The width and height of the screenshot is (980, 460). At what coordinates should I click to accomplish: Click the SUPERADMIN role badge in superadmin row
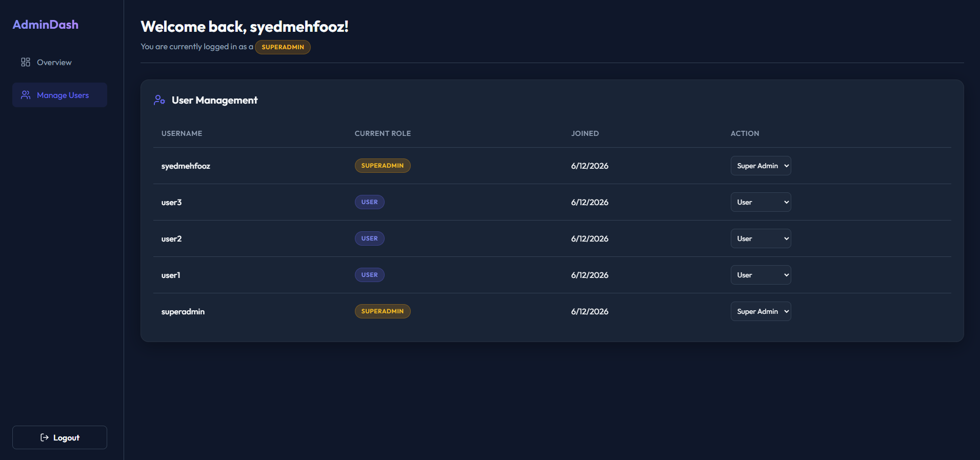(x=383, y=311)
